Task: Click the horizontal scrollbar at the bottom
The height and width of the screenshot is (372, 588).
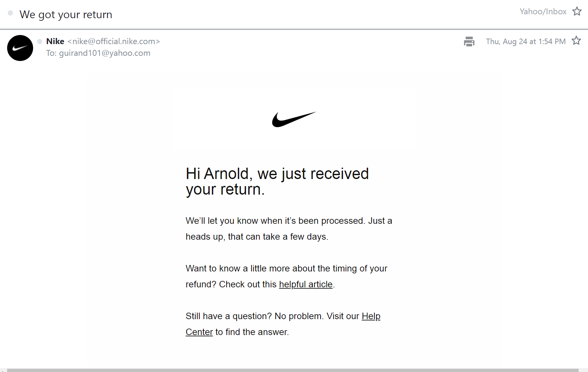Action: coord(292,370)
